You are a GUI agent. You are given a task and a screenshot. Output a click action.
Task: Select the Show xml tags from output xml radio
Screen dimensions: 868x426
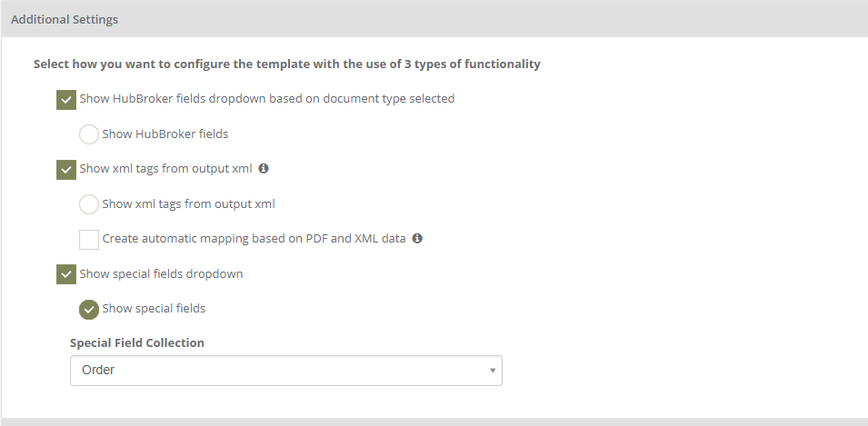[88, 204]
